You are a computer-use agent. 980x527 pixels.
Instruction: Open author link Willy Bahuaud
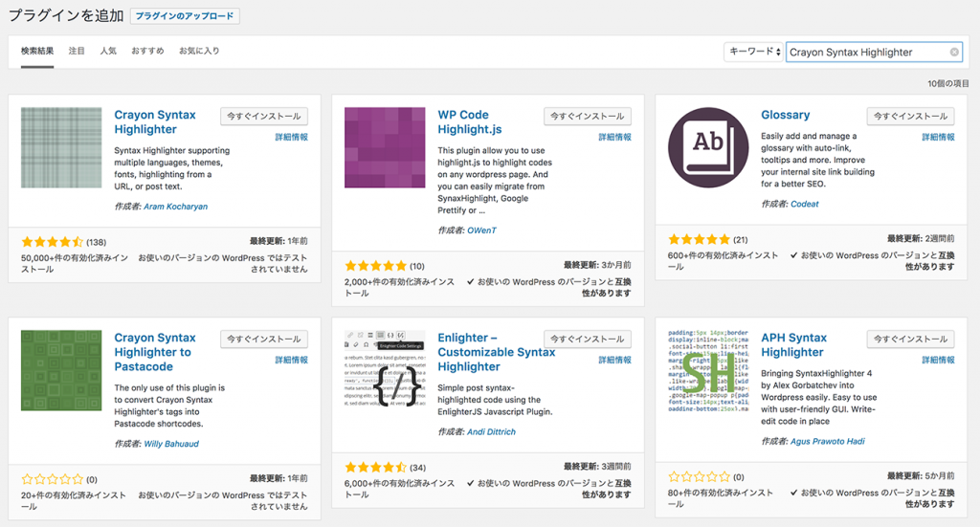coord(171,444)
